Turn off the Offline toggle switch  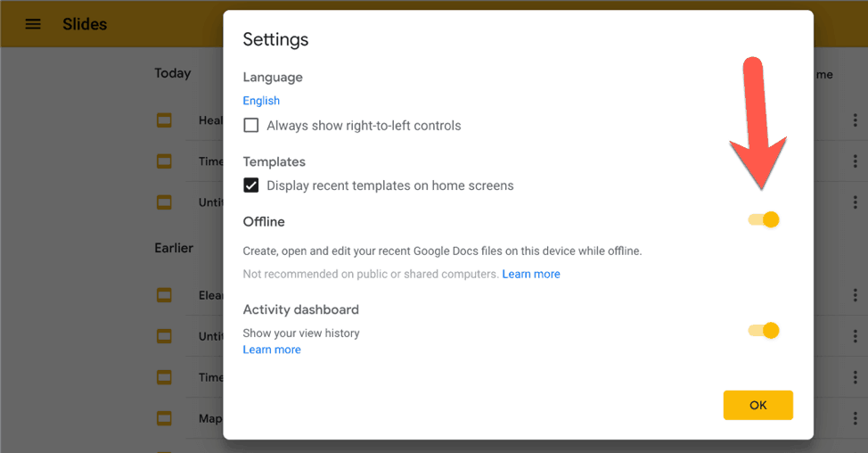click(764, 220)
